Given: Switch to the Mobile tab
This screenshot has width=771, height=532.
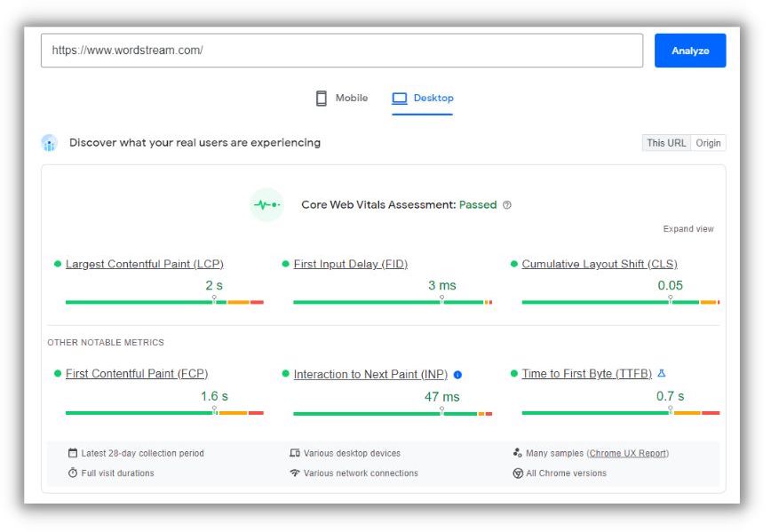Looking at the screenshot, I should 342,99.
